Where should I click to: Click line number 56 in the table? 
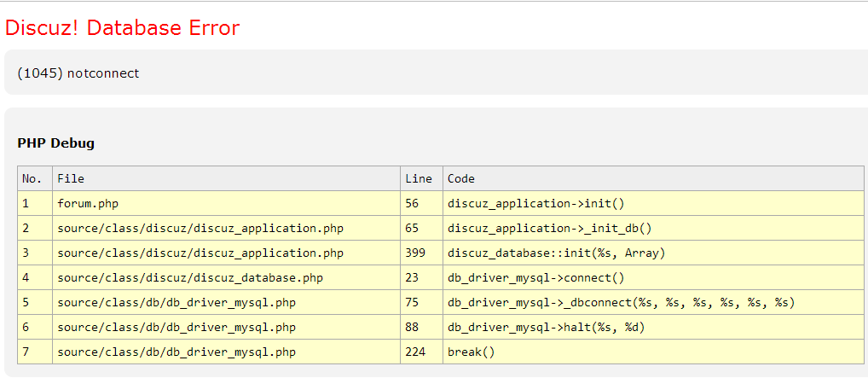[413, 204]
